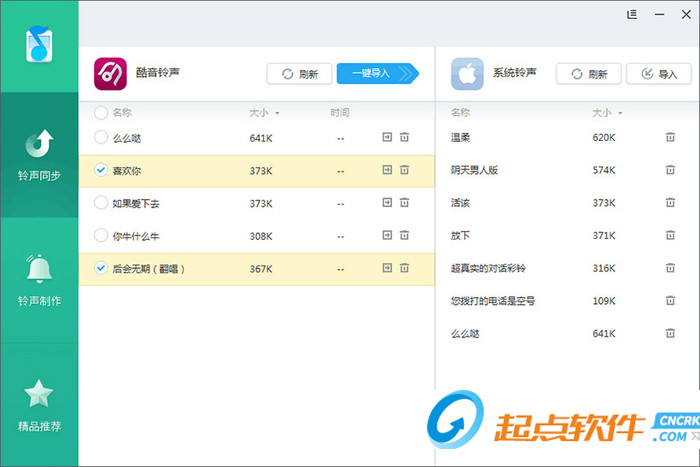Delete the 阴天男人版 system ringtone

pyautogui.click(x=670, y=170)
